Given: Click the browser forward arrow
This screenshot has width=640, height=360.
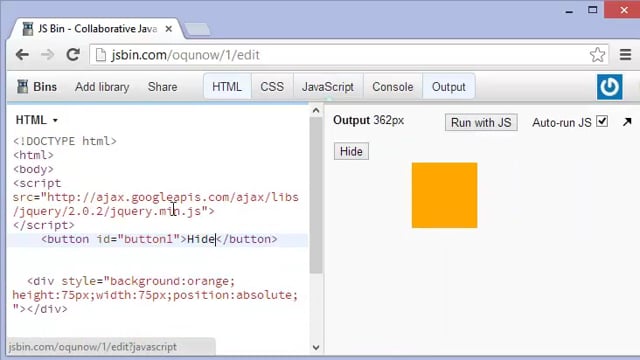Looking at the screenshot, I should point(48,55).
